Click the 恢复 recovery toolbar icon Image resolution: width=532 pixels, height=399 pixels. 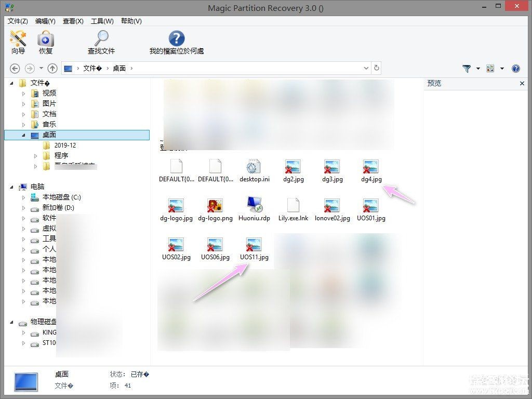point(46,42)
